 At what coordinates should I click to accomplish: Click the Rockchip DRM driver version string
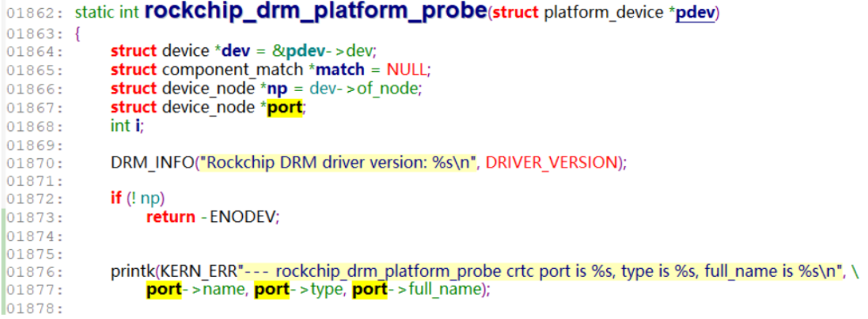[x=338, y=162]
